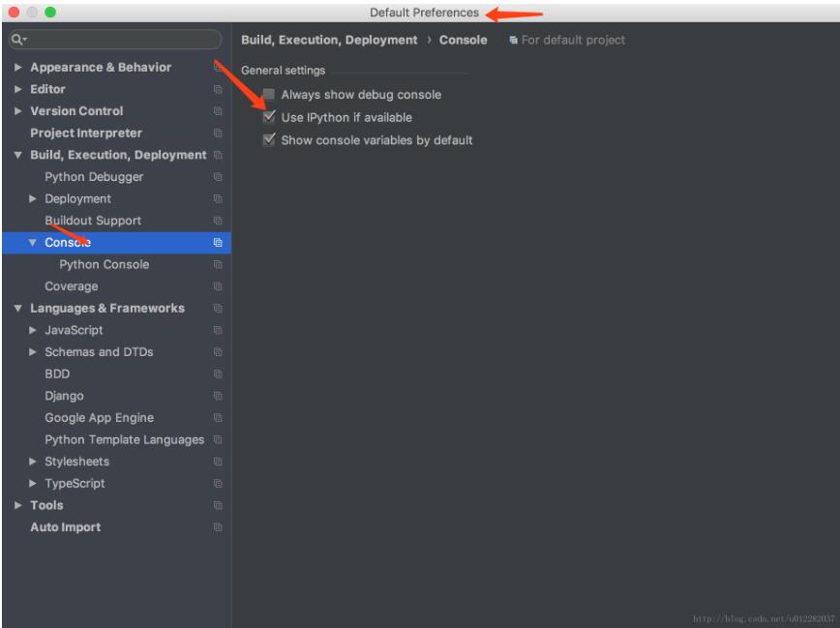Expand the Appearance & Behavior section
The height and width of the screenshot is (628, 840).
(17, 68)
